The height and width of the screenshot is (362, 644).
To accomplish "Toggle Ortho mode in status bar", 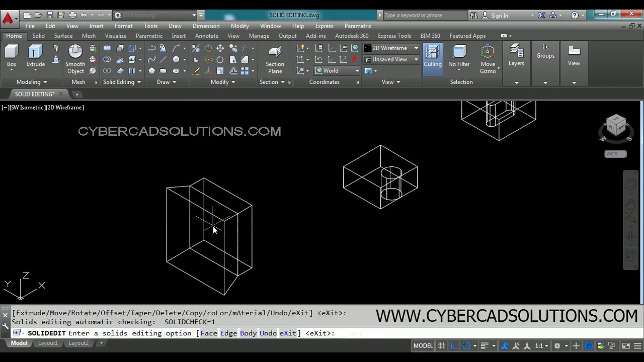I will [x=454, y=346].
